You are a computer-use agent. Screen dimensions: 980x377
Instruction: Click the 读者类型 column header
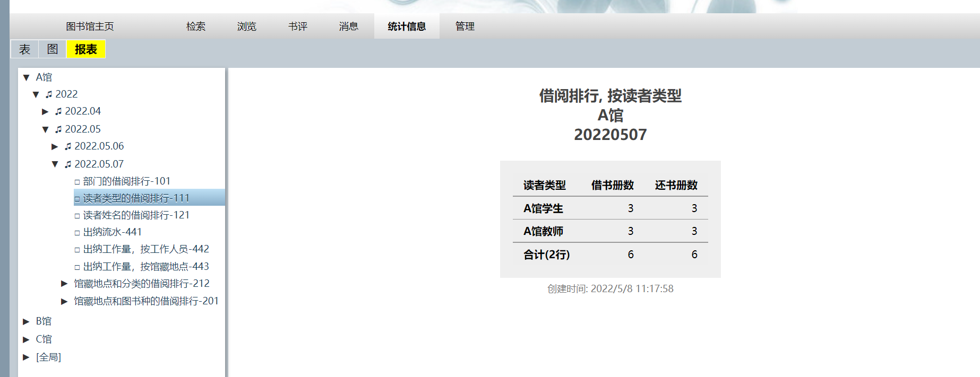coord(545,185)
